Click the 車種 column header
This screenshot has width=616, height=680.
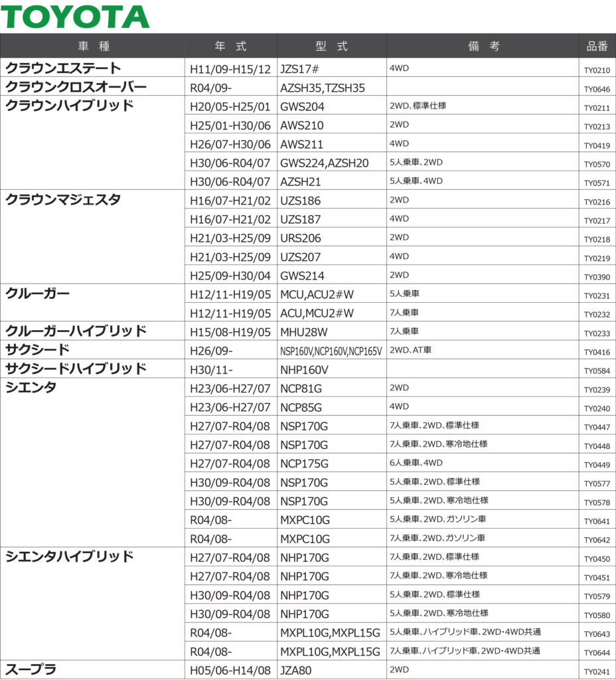coord(93,46)
